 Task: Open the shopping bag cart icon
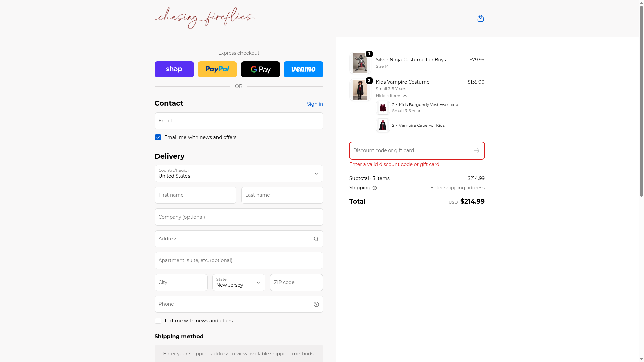point(480,18)
